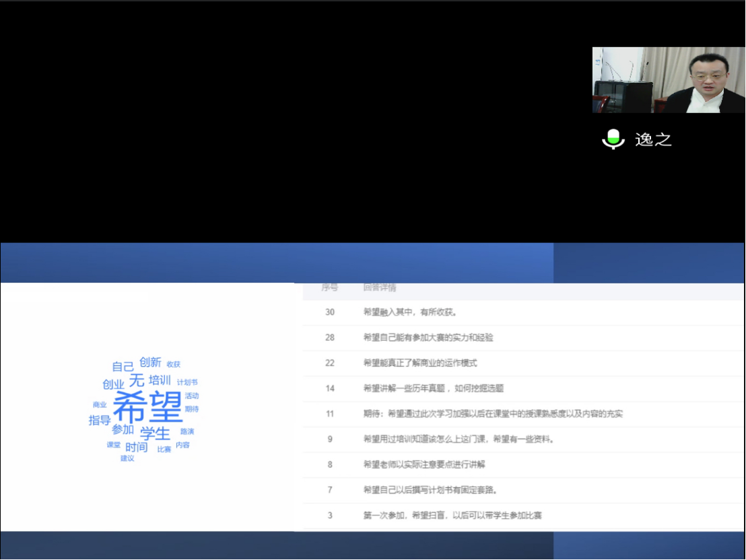Click the word 创新 in the word cloud

point(150,363)
